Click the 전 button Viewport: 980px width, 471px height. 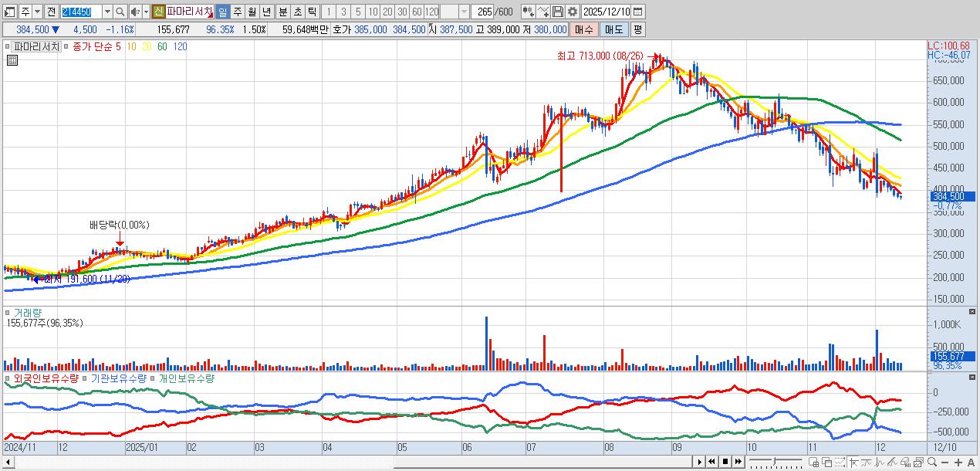[51, 12]
